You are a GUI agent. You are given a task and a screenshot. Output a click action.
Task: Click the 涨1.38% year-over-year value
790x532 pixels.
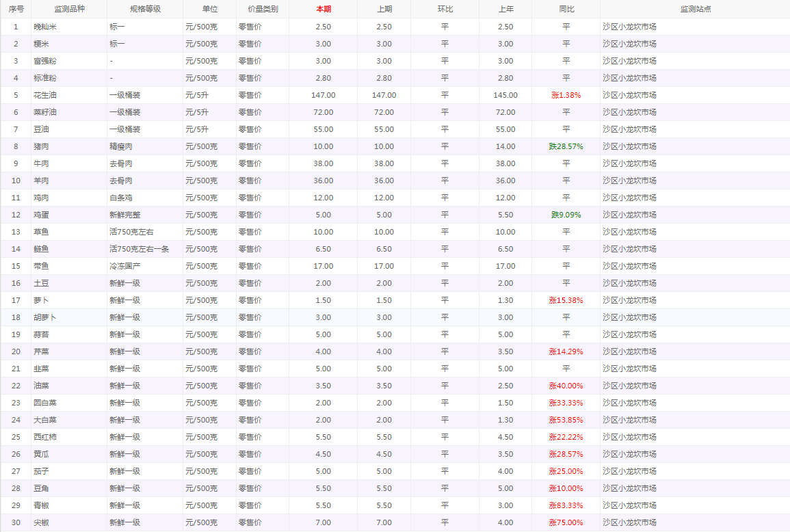(x=566, y=95)
